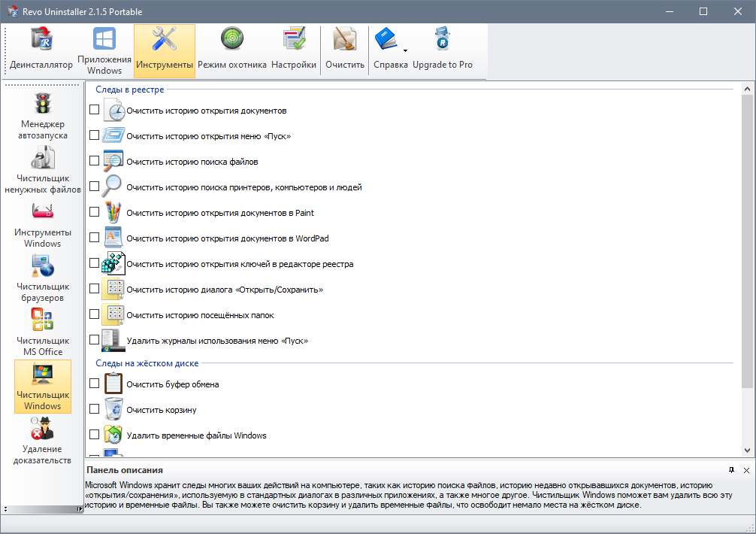This screenshot has height=534, width=756.
Task: Pin the Панель описания panel
Action: coord(732,470)
